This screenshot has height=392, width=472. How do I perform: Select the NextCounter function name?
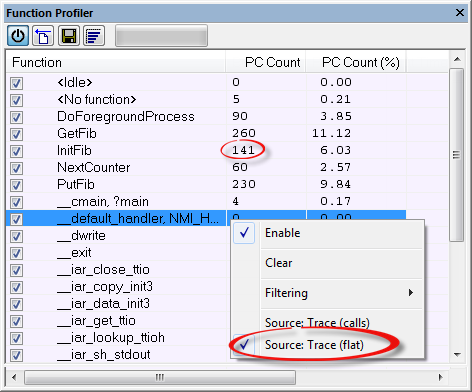pos(94,168)
